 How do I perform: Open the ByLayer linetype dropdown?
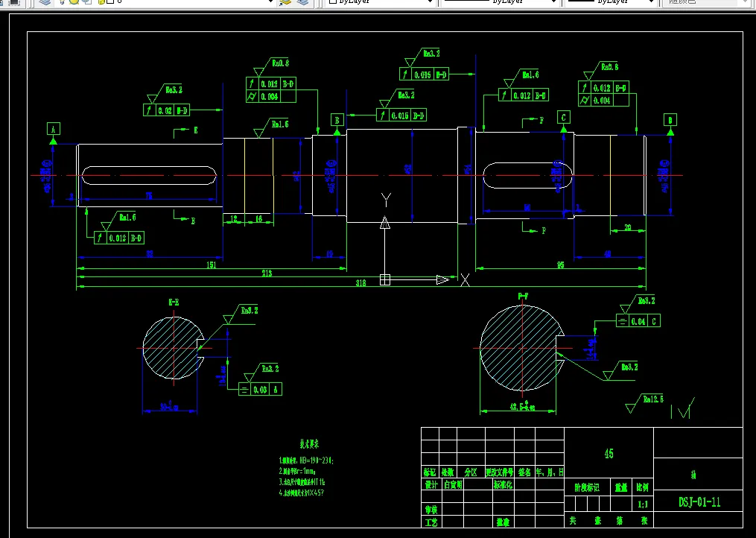(554, 2)
